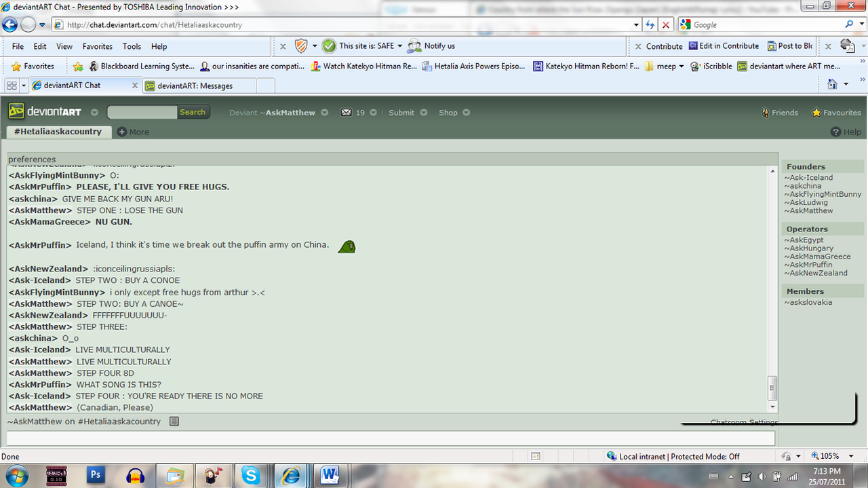Image resolution: width=868 pixels, height=488 pixels.
Task: Click ~askslovakia in the Members list
Action: point(808,302)
